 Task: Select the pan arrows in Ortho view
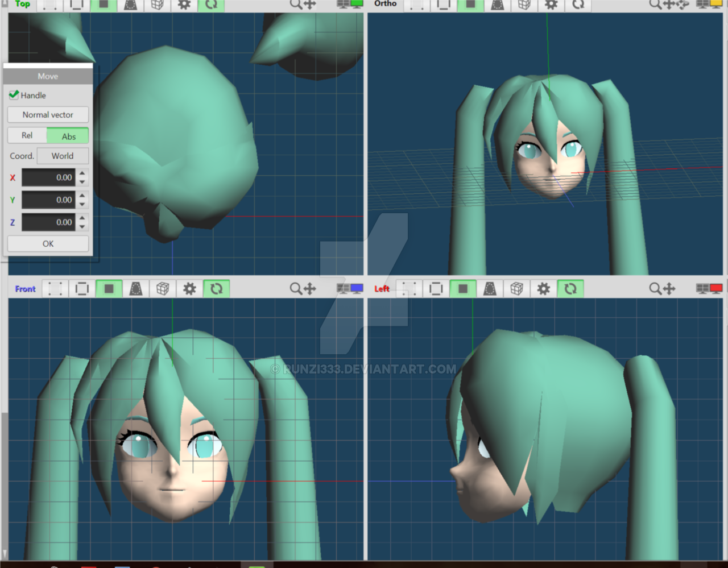click(669, 4)
